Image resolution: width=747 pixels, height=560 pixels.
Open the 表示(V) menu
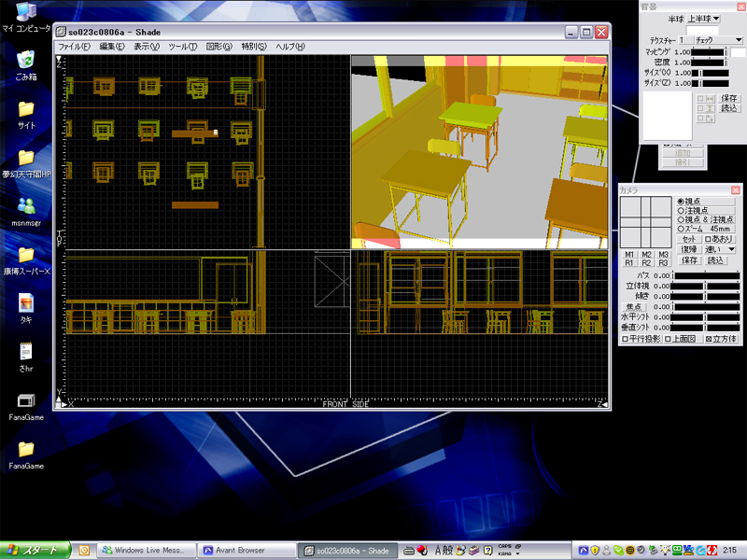[147, 47]
